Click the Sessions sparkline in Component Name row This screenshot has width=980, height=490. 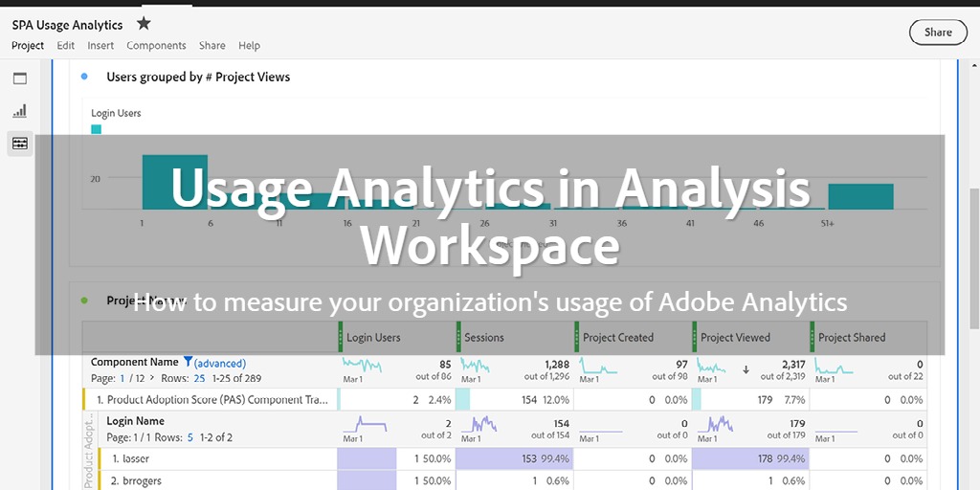479,366
